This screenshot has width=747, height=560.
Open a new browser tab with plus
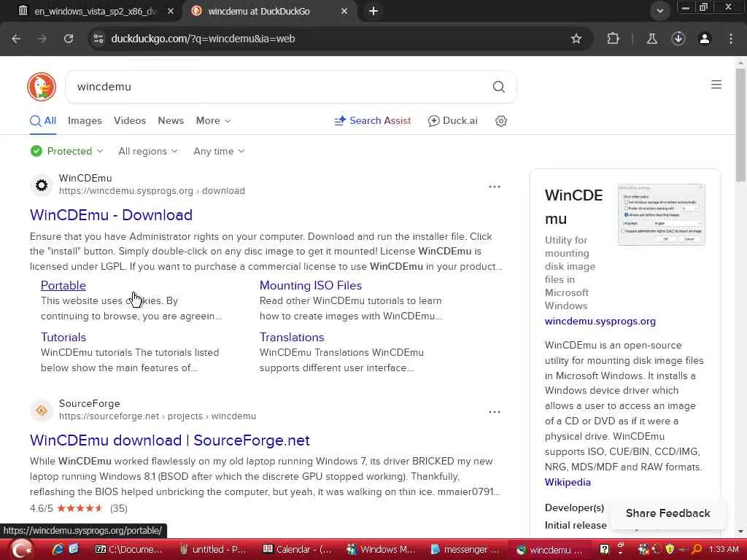(373, 11)
